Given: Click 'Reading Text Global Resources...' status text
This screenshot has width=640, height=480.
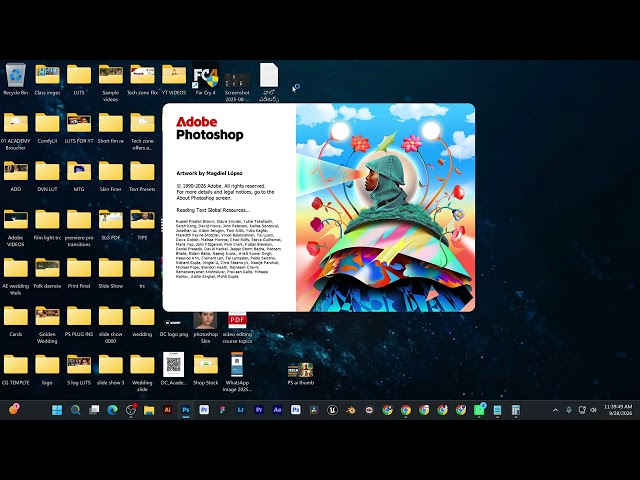Looking at the screenshot, I should (213, 210).
